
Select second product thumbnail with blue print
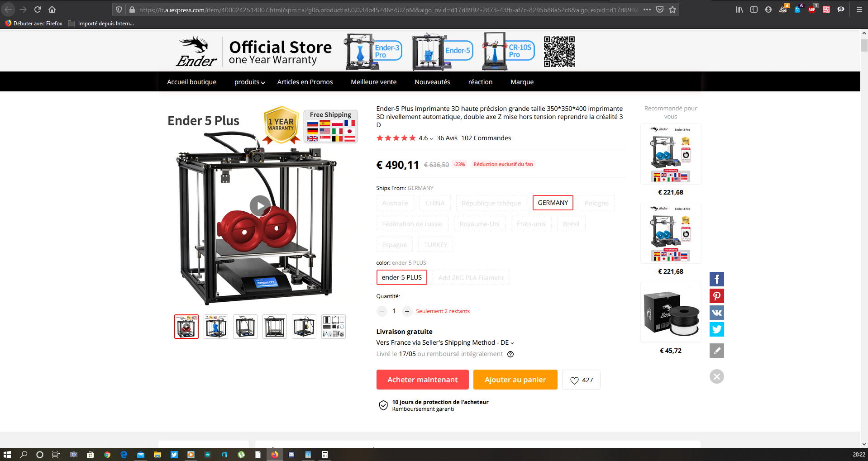pos(216,327)
